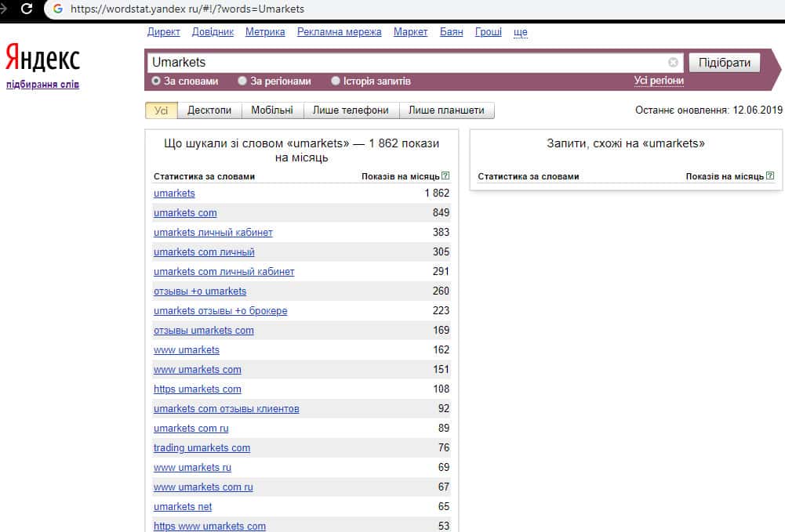
Task: Click the Яндекс logo
Action: coord(42,60)
